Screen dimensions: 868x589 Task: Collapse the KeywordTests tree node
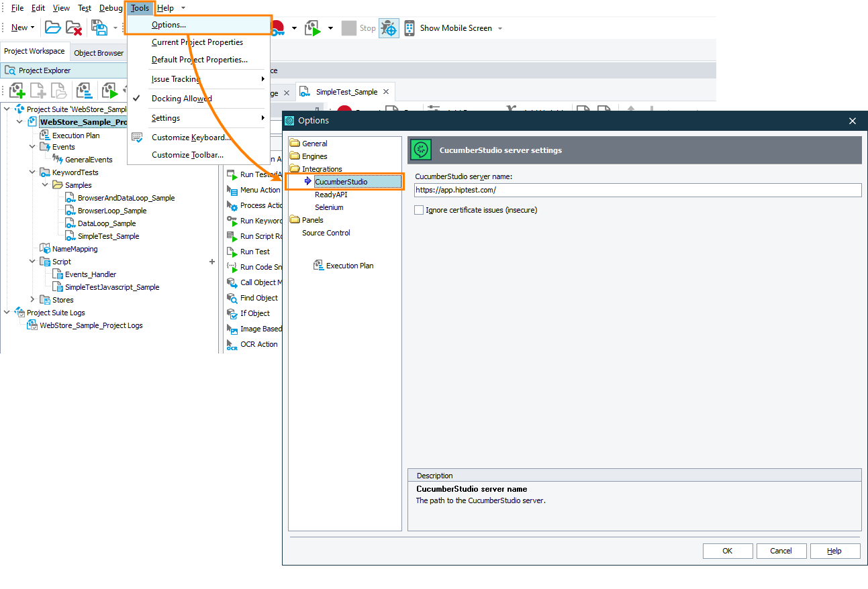click(x=32, y=172)
